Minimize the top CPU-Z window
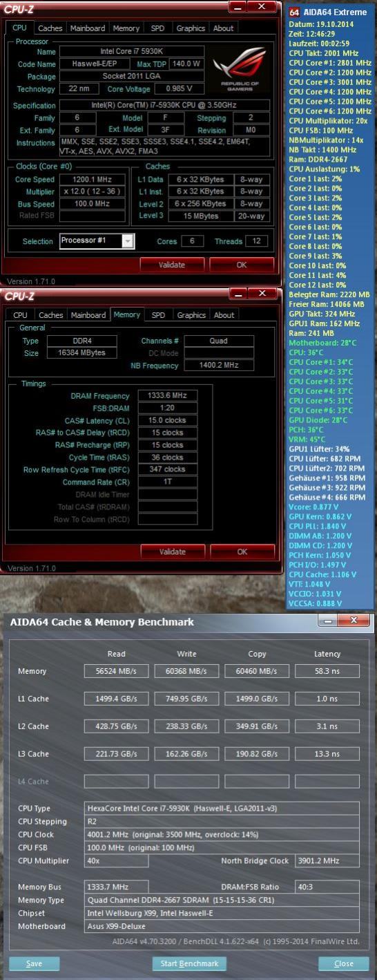The height and width of the screenshot is (980, 377). 238,6
